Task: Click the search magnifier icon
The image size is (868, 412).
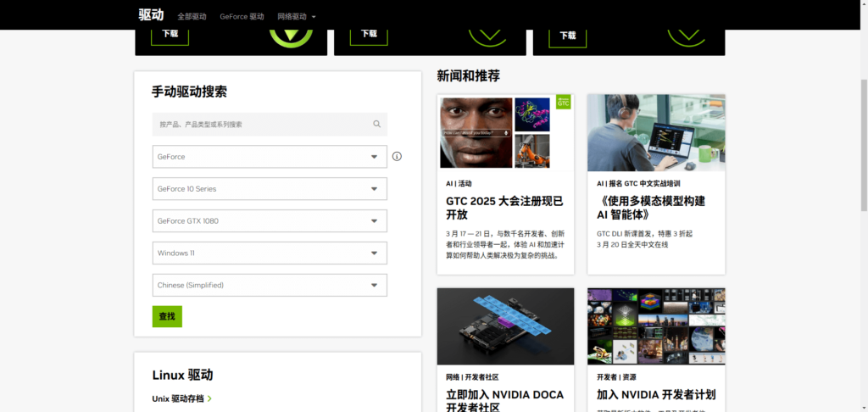Action: point(377,124)
